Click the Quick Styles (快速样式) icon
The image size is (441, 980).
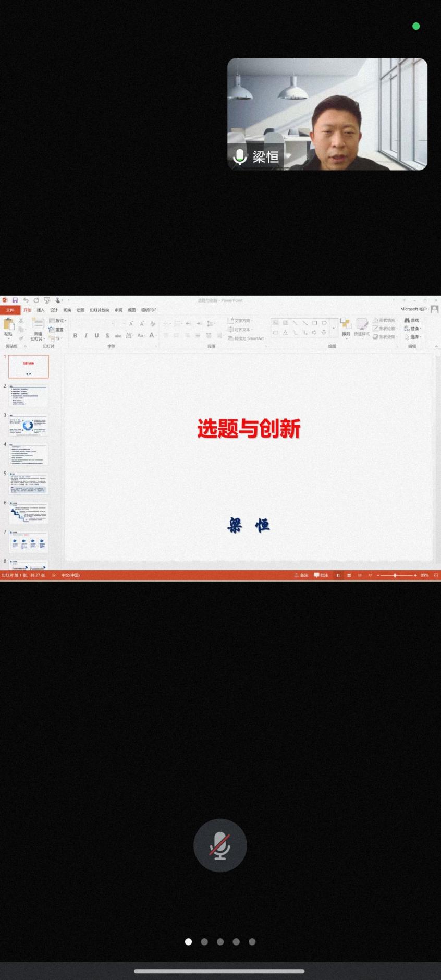(362, 325)
